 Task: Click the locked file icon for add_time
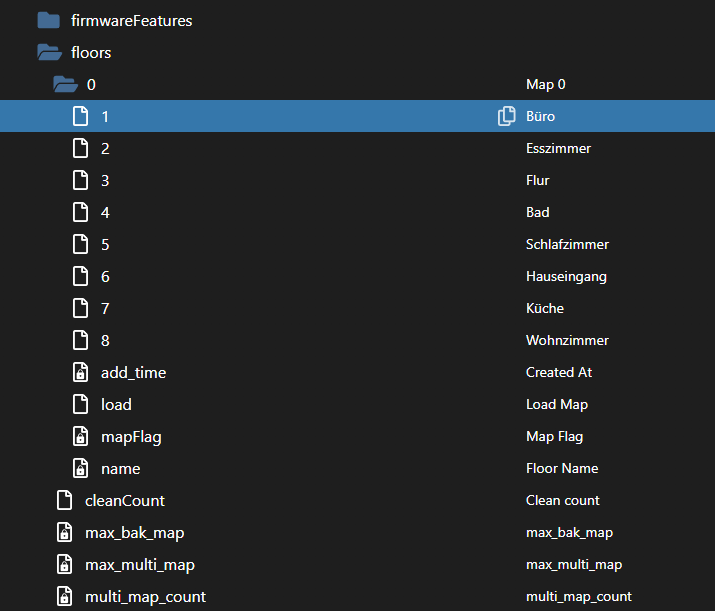tap(81, 372)
